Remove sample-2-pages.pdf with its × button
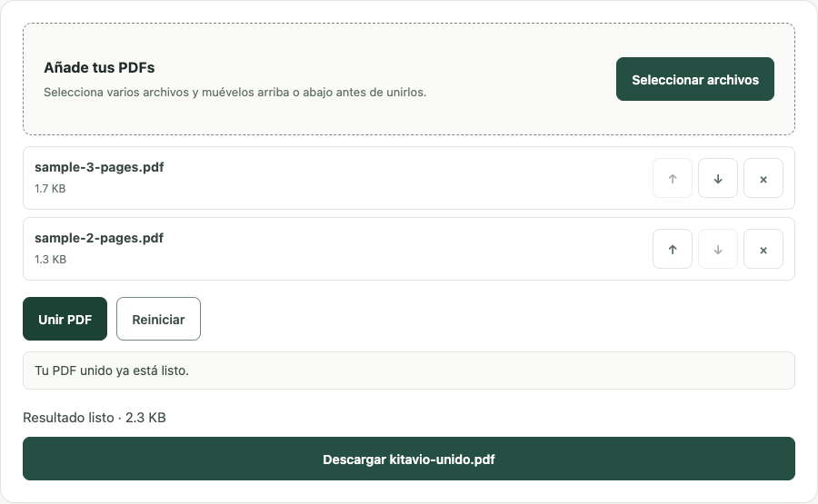 click(x=763, y=249)
